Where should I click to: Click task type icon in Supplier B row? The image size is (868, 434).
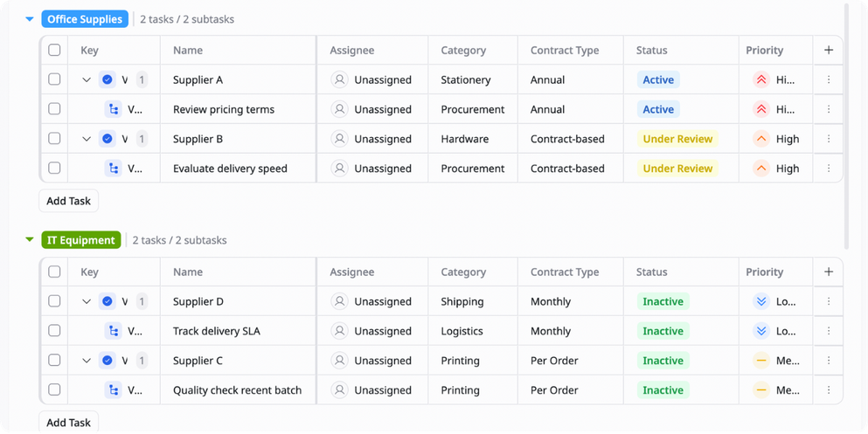pos(108,139)
